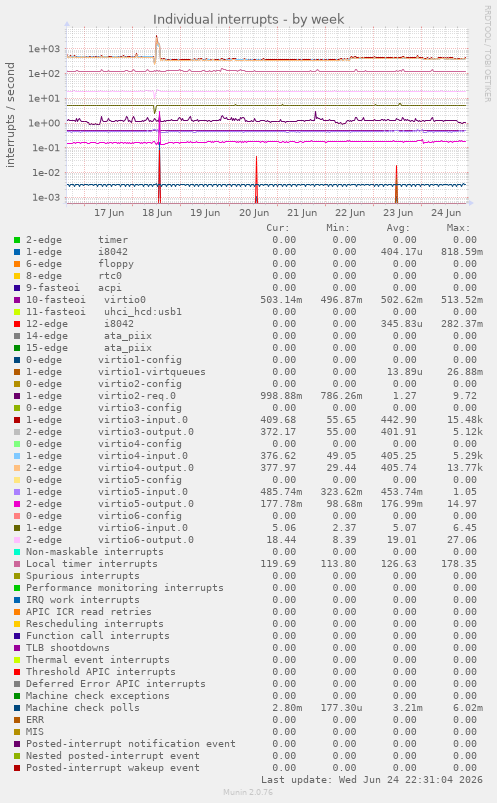The height and width of the screenshot is (803, 497).
Task: Click the 23 Jun date label on the axis
Action: 398,213
